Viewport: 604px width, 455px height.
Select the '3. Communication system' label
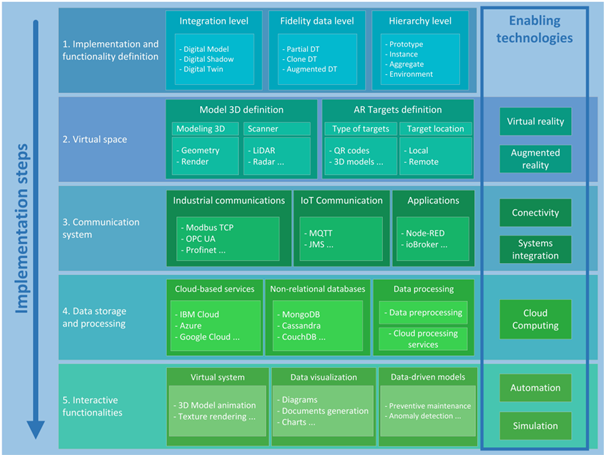pos(101,228)
